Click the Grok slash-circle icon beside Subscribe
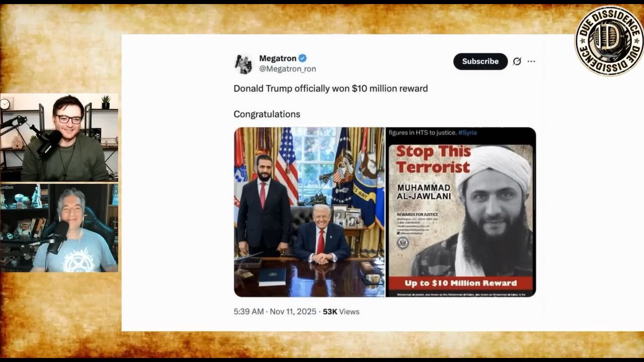644x362 pixels. (x=517, y=61)
